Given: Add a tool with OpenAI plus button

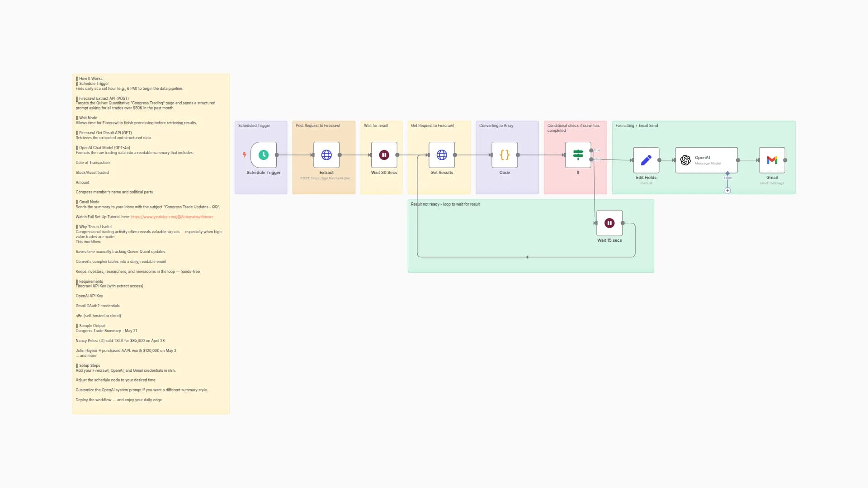Looking at the screenshot, I should click(727, 191).
